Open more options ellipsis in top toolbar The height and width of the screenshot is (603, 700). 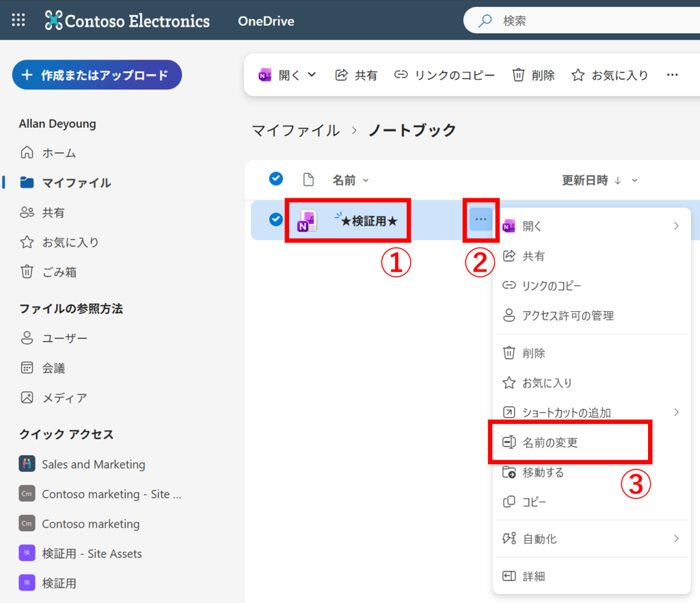point(672,75)
